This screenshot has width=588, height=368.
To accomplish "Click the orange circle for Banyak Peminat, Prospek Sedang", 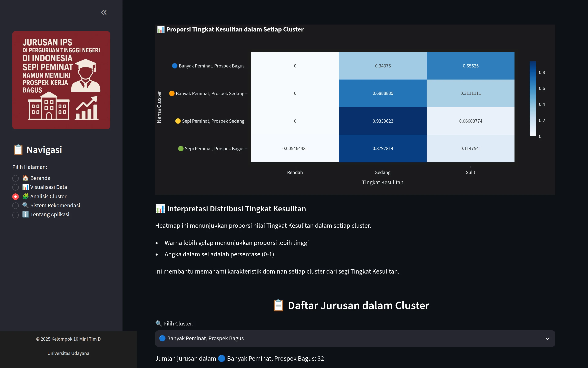I will (x=172, y=93).
